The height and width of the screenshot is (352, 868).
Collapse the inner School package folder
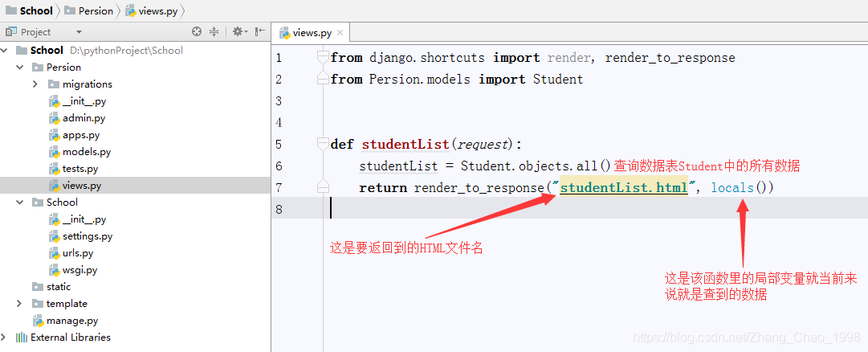click(20, 203)
